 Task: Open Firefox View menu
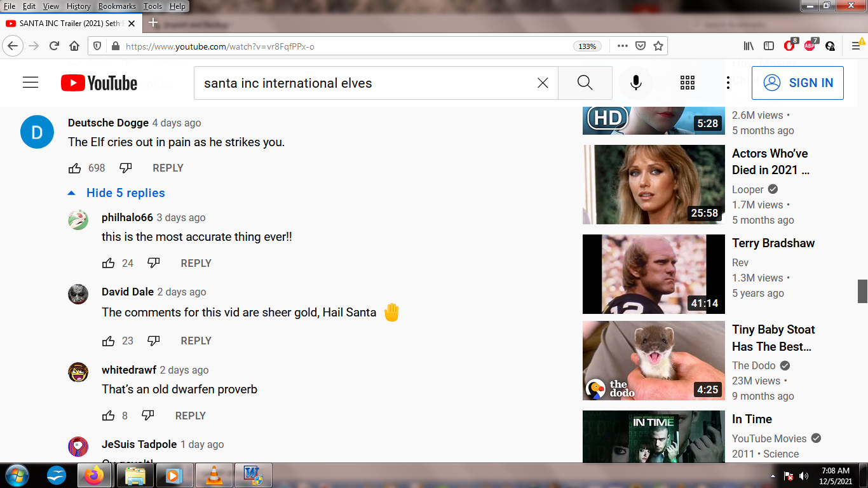tap(51, 6)
